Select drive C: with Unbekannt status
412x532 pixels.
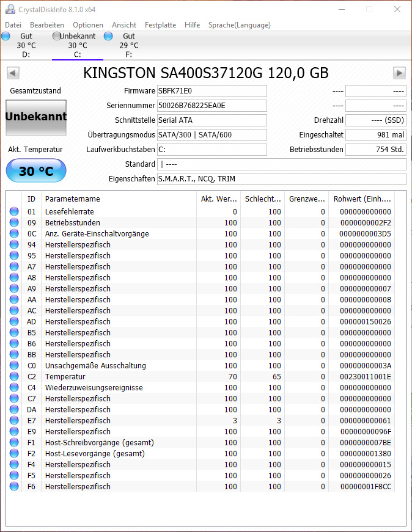[x=78, y=45]
